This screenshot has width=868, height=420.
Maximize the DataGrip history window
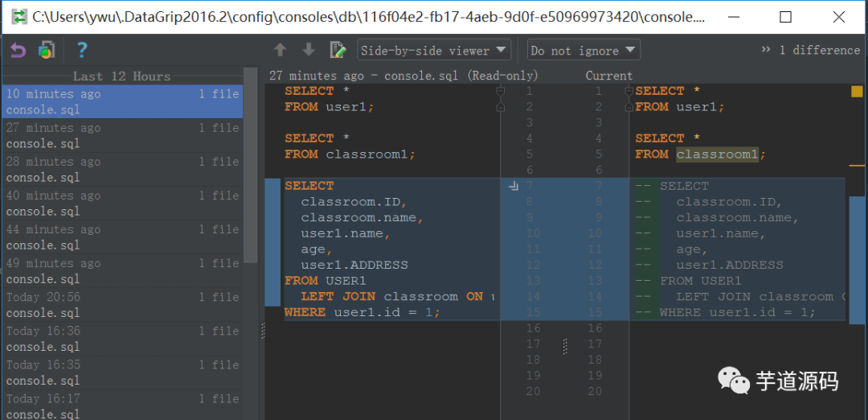click(x=785, y=17)
